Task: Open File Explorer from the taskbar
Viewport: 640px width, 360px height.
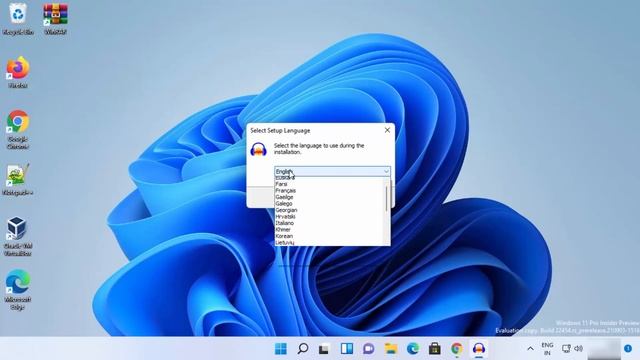Action: tap(391, 349)
